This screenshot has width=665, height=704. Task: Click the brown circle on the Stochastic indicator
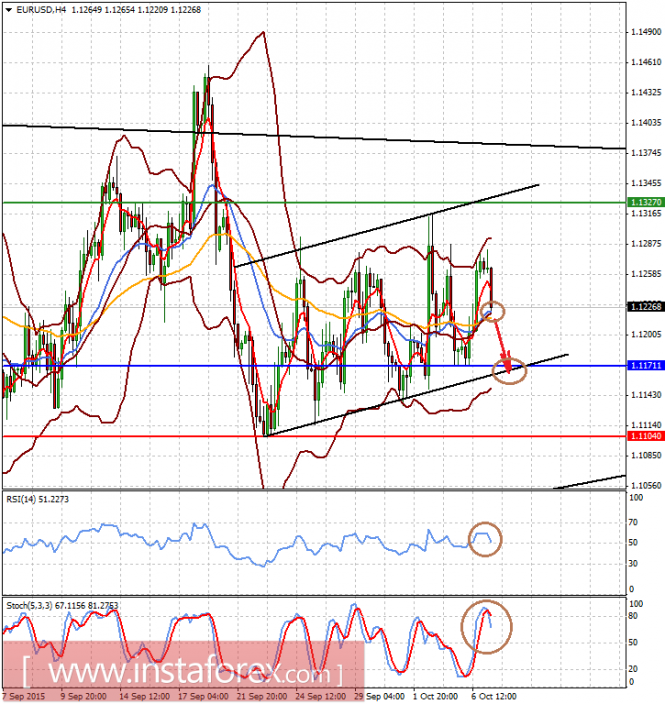tap(487, 627)
